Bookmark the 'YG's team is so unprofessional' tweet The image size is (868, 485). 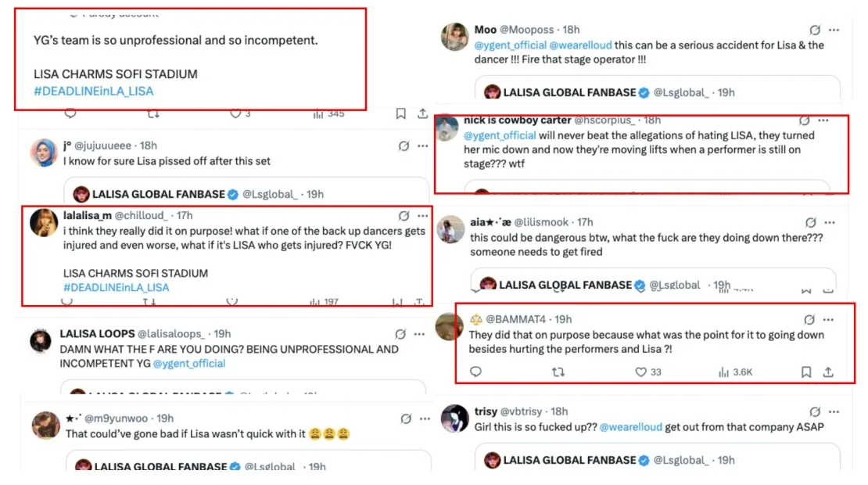400,114
